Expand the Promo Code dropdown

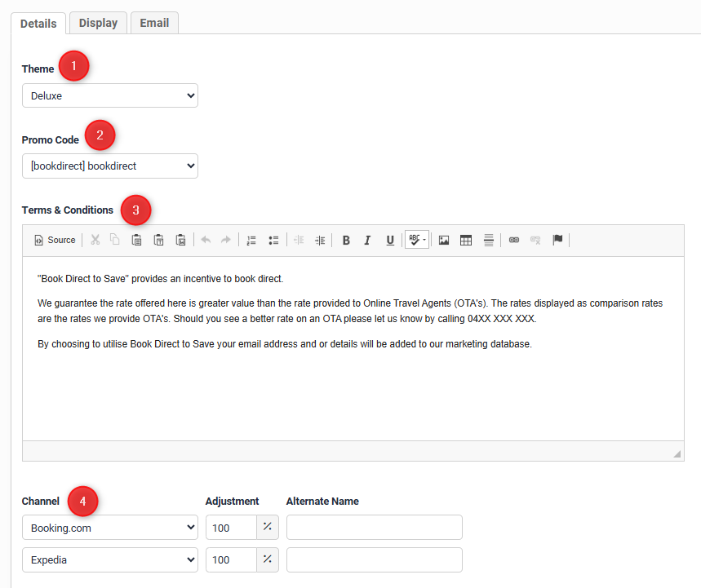(x=109, y=166)
